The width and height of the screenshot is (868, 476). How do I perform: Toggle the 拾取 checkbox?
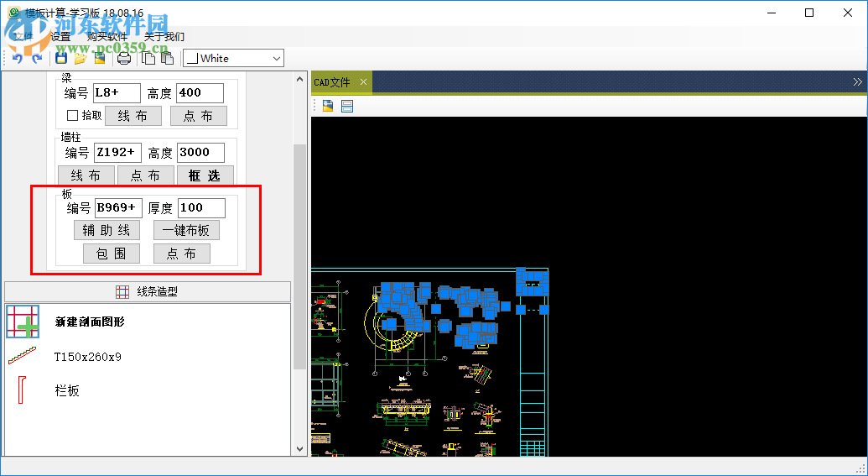(x=72, y=115)
